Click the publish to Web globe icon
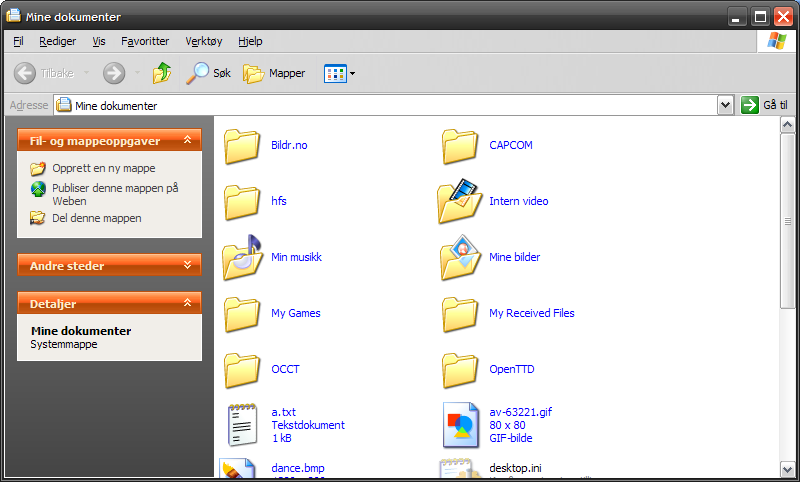Screen dimensions: 801x482 point(38,189)
